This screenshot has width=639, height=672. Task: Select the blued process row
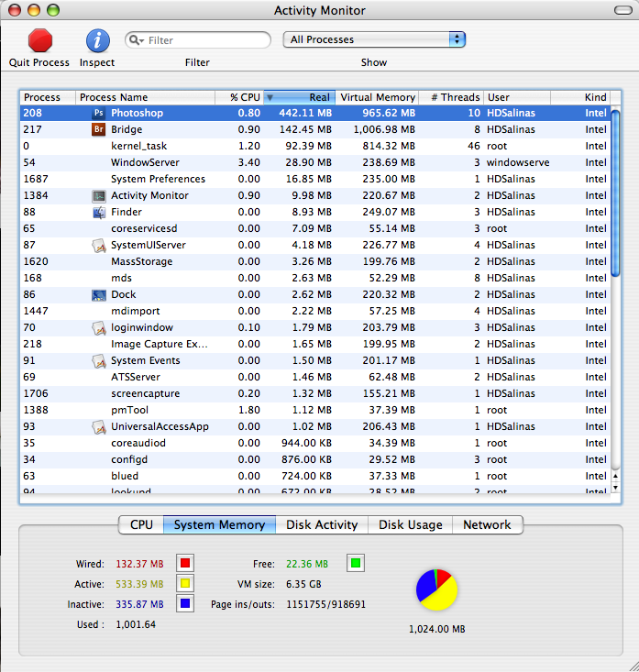315,476
